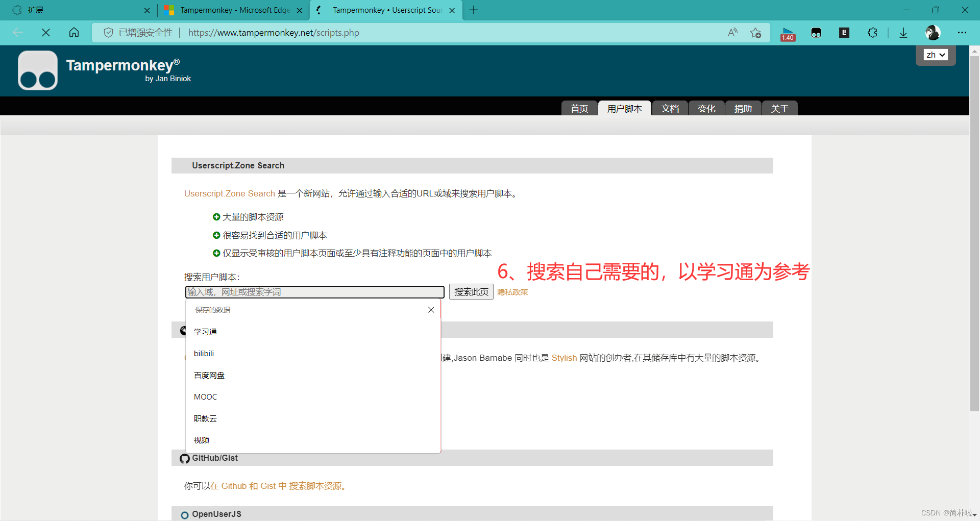Screen dimensions: 980x521
Task: Open Edge settings and more menu
Action: click(x=962, y=33)
